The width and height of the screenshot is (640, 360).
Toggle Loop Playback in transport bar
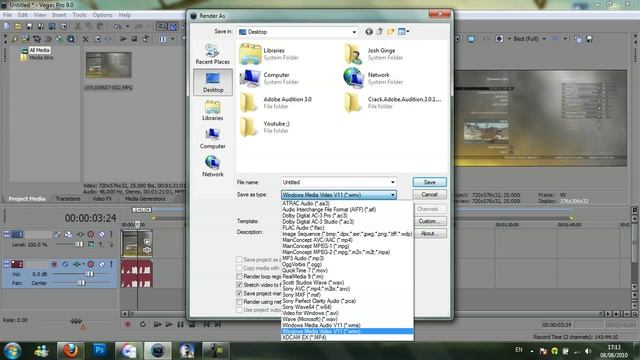[143, 324]
